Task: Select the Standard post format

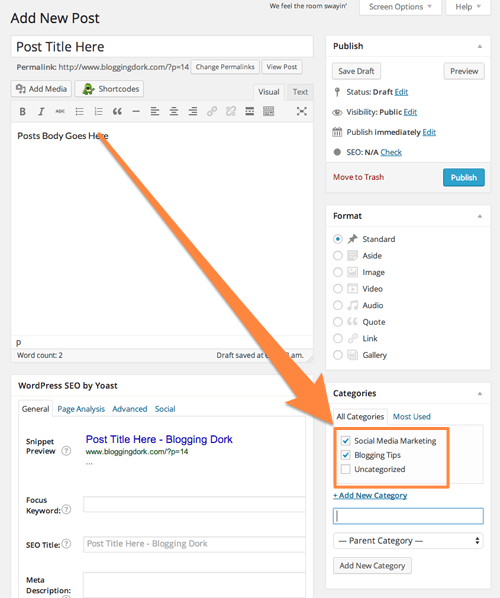Action: (338, 239)
